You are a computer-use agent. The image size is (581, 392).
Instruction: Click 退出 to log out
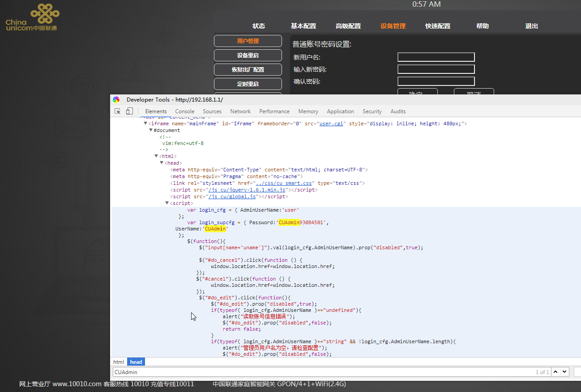coord(532,26)
